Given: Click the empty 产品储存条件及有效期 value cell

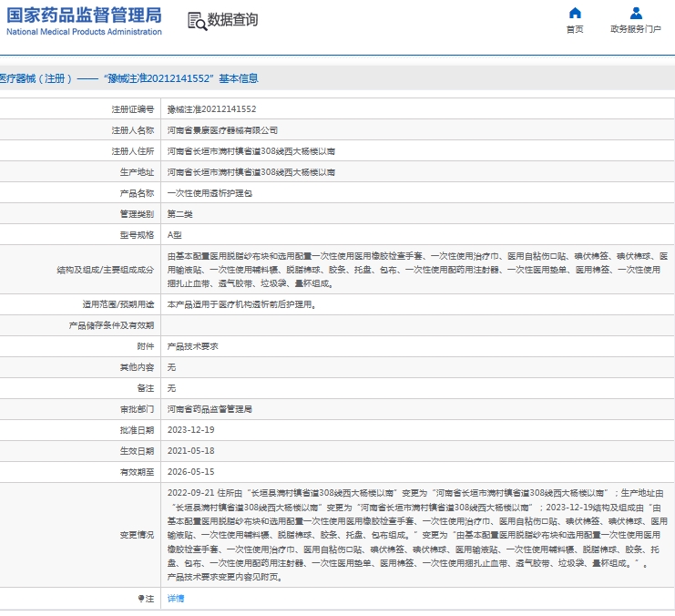Looking at the screenshot, I should (x=417, y=325).
